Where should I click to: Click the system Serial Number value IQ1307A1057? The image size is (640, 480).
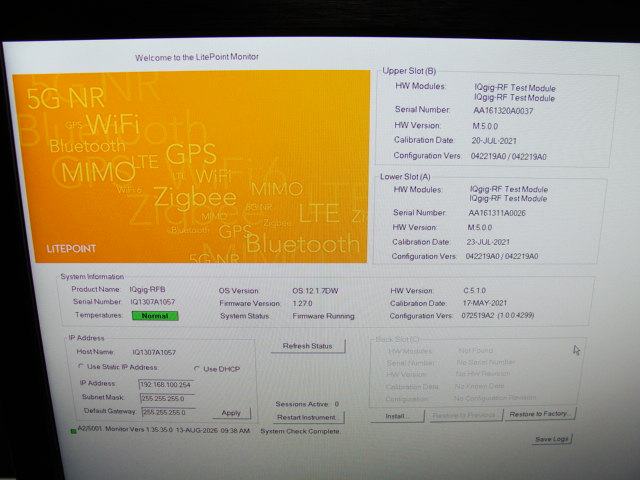[x=153, y=302]
